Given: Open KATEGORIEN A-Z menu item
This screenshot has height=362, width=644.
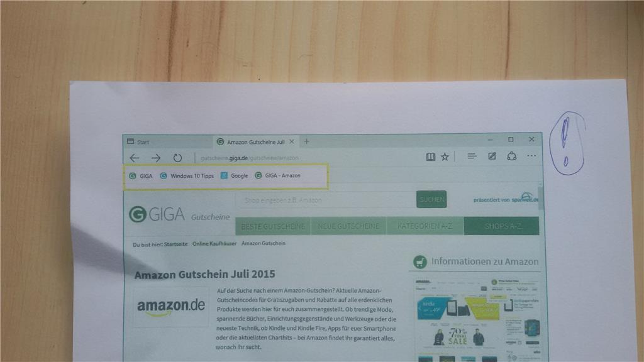Looking at the screenshot, I should [x=425, y=226].
